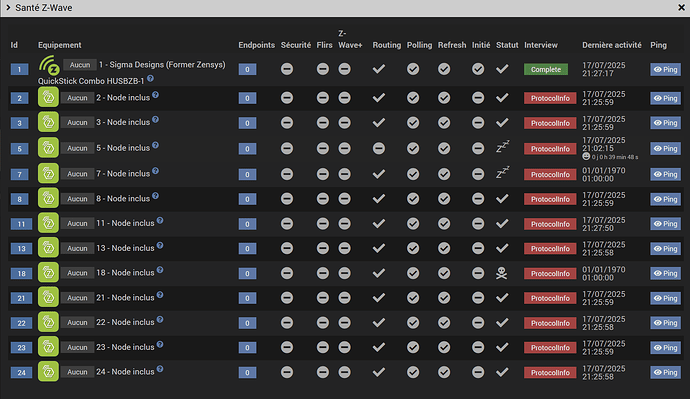
Task: Expand the Santé Z-Wave title chevron
Action: (x=8, y=7)
